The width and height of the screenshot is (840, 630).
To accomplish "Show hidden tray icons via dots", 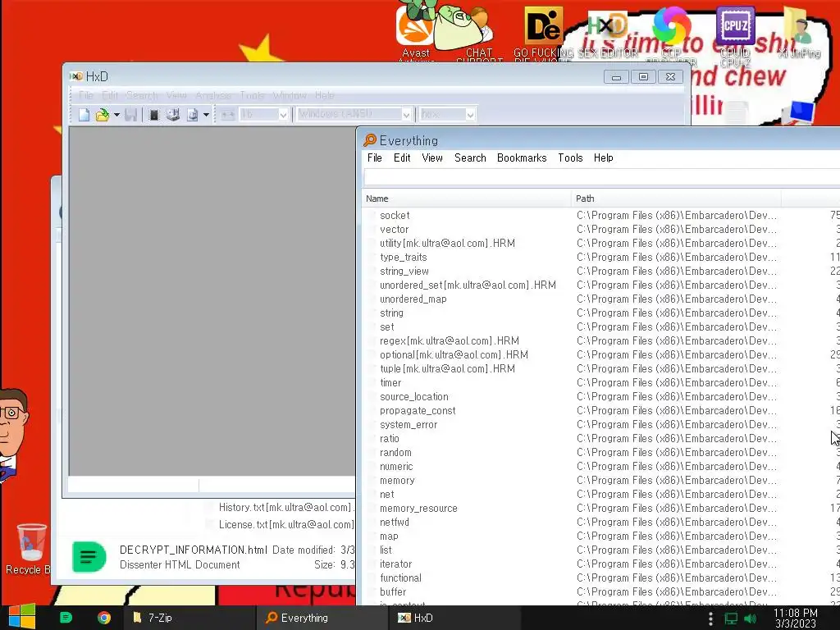I will (x=710, y=619).
